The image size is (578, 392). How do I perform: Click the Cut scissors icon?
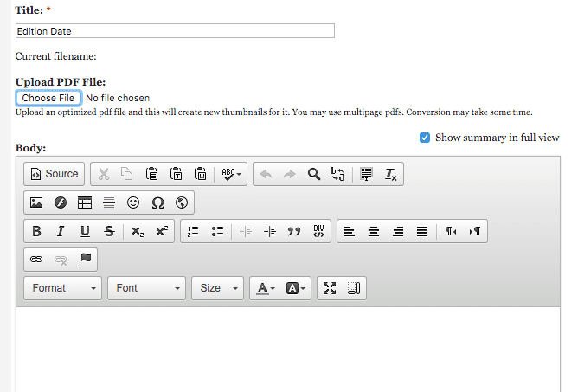pyautogui.click(x=104, y=174)
